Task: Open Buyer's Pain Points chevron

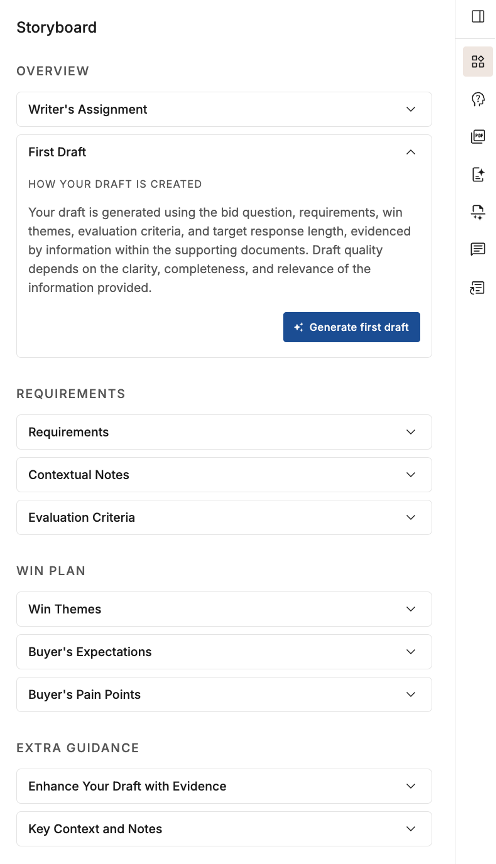Action: coord(411,694)
